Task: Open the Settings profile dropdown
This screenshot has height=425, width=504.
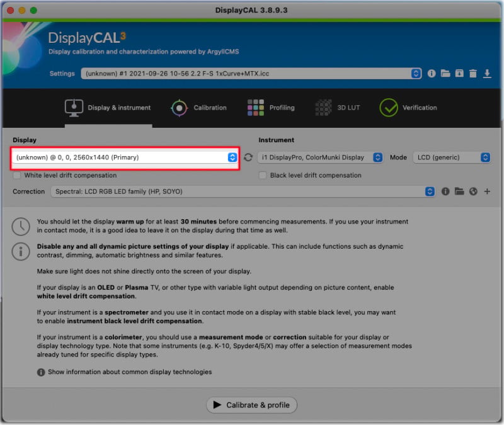Action: click(251, 74)
